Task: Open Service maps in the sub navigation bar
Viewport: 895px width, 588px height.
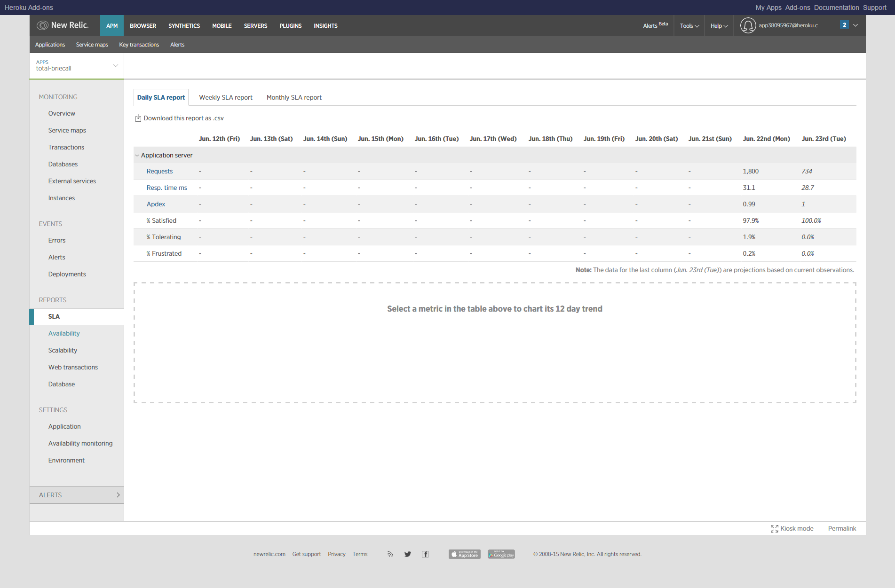Action: [92, 45]
